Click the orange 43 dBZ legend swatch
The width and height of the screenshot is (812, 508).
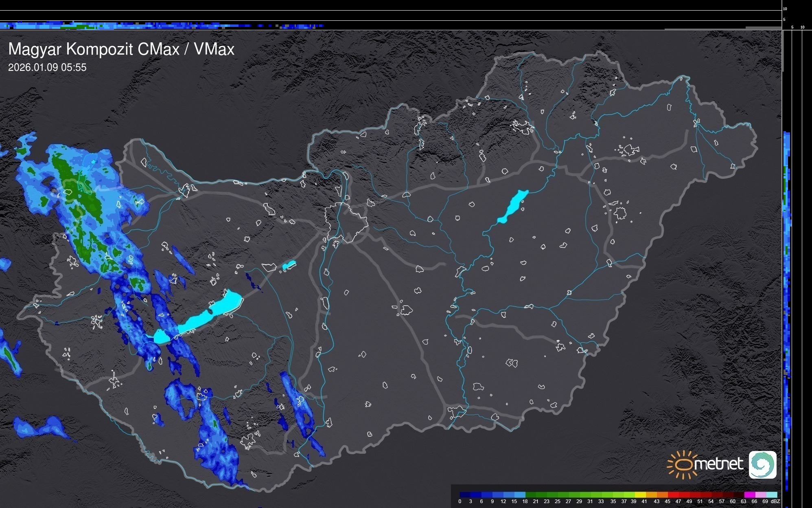662,495
